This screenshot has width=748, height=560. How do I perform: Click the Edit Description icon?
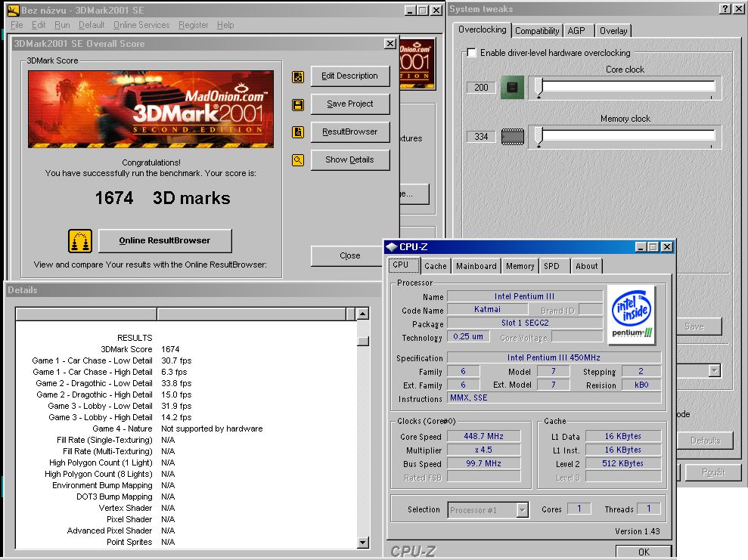coord(298,77)
